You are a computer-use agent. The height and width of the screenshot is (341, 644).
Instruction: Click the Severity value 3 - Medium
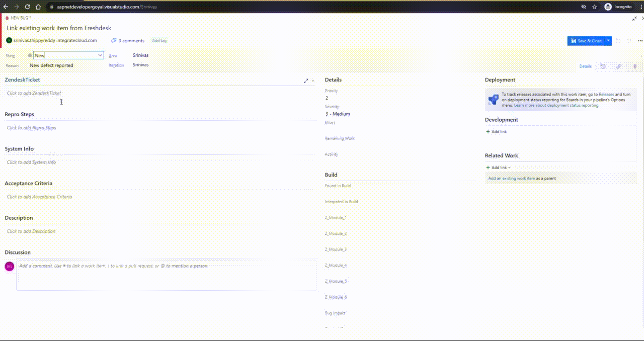click(338, 114)
